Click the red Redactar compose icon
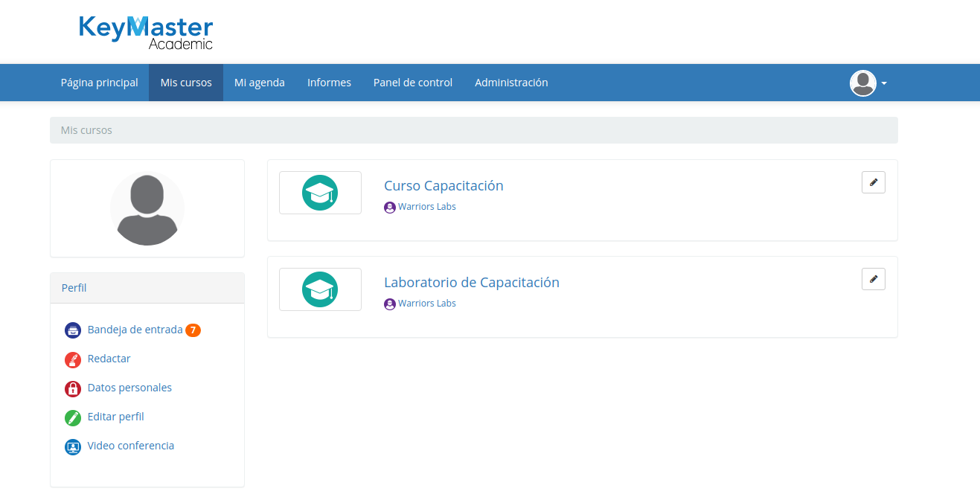 coord(72,359)
